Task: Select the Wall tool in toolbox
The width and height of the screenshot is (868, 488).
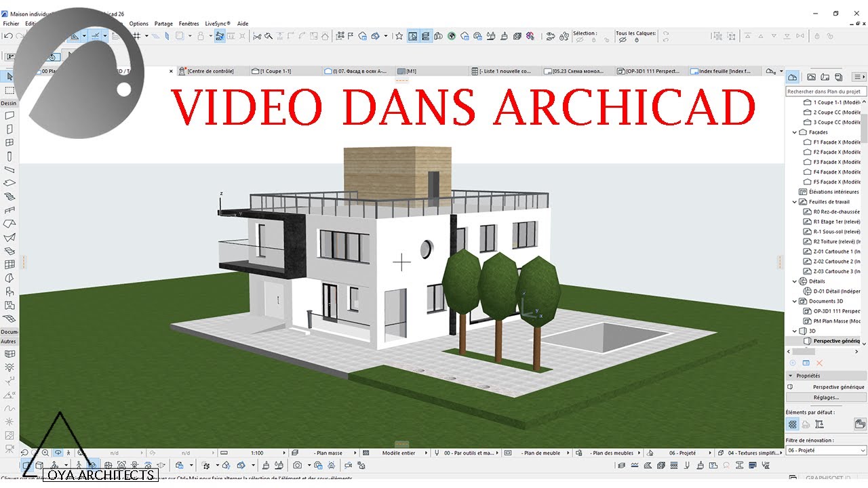Action: (9, 116)
